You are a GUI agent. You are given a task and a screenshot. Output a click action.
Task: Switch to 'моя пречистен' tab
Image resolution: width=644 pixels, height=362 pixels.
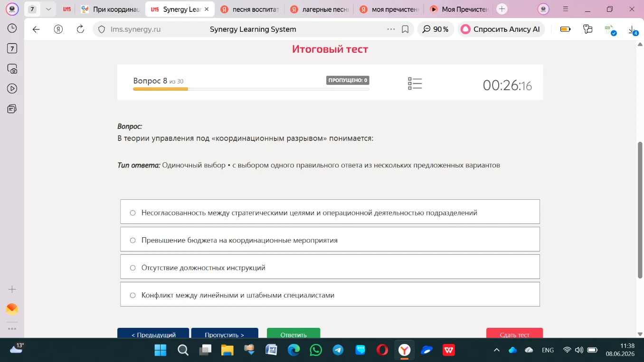[389, 9]
